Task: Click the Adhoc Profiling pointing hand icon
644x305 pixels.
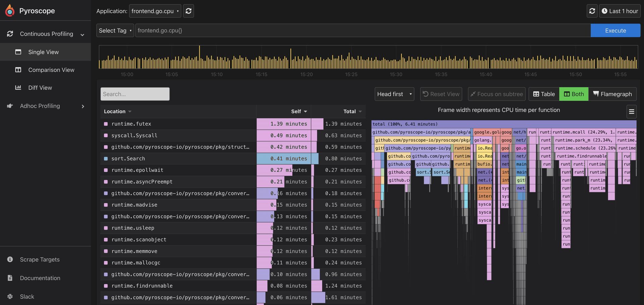Action: (x=10, y=106)
